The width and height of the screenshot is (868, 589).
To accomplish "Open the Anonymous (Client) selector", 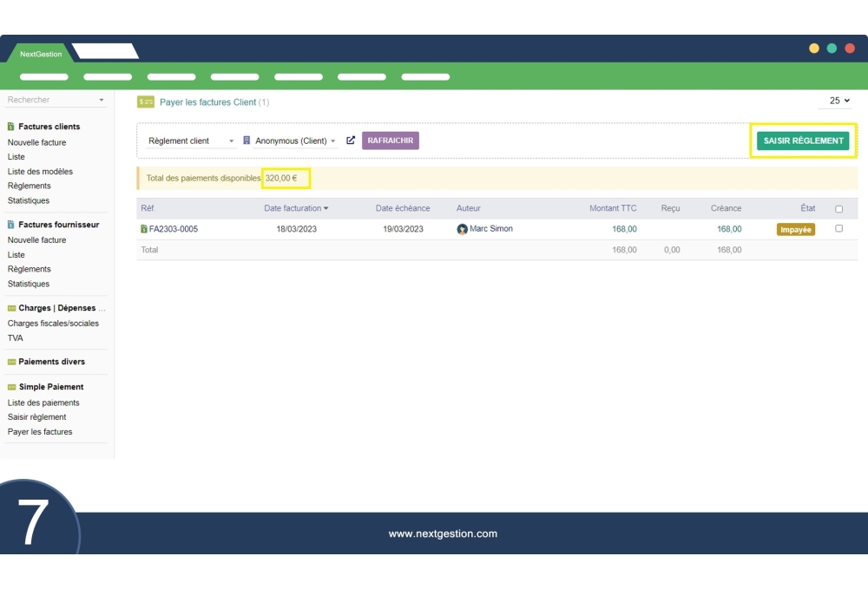I will point(294,141).
